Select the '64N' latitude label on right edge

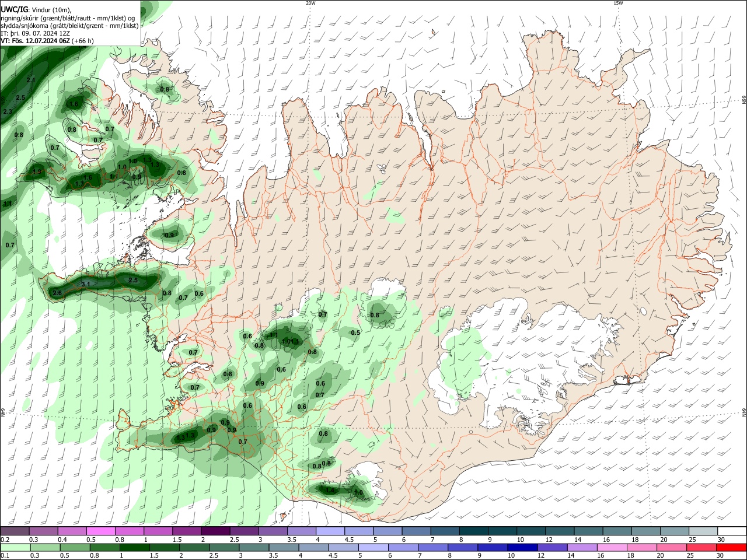point(744,412)
